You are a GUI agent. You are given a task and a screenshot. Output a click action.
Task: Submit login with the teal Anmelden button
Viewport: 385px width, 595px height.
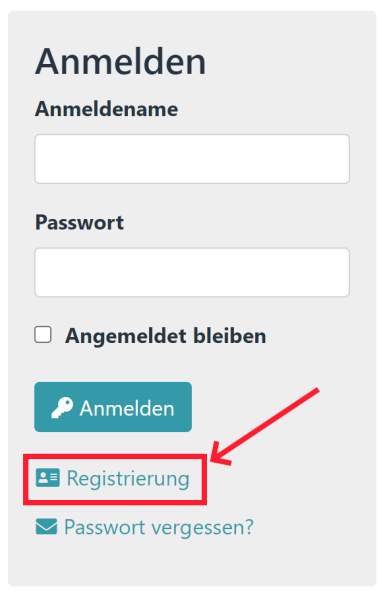point(113,407)
